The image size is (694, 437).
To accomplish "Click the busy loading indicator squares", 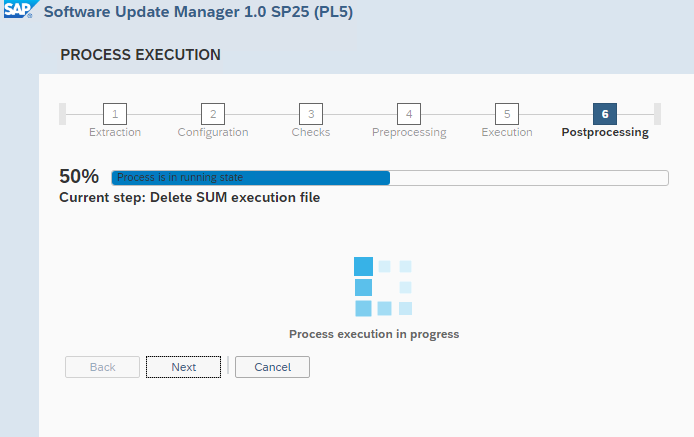I will [383, 287].
